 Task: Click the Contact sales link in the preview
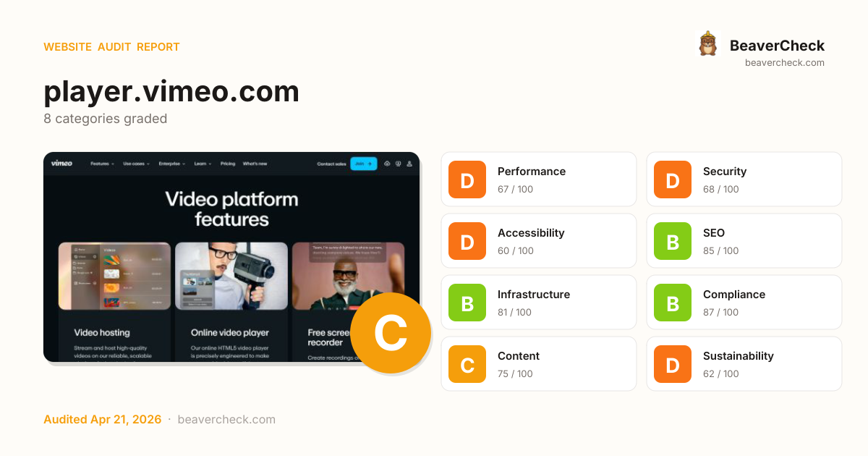coord(331,164)
